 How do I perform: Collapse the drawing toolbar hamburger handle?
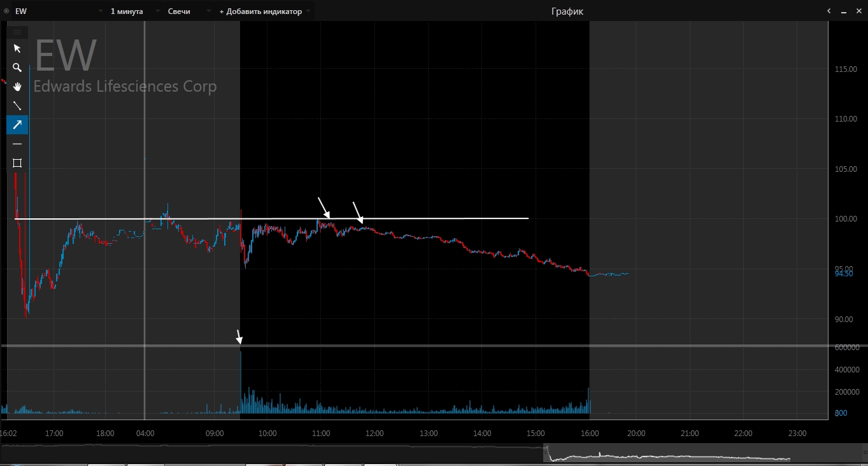17,32
